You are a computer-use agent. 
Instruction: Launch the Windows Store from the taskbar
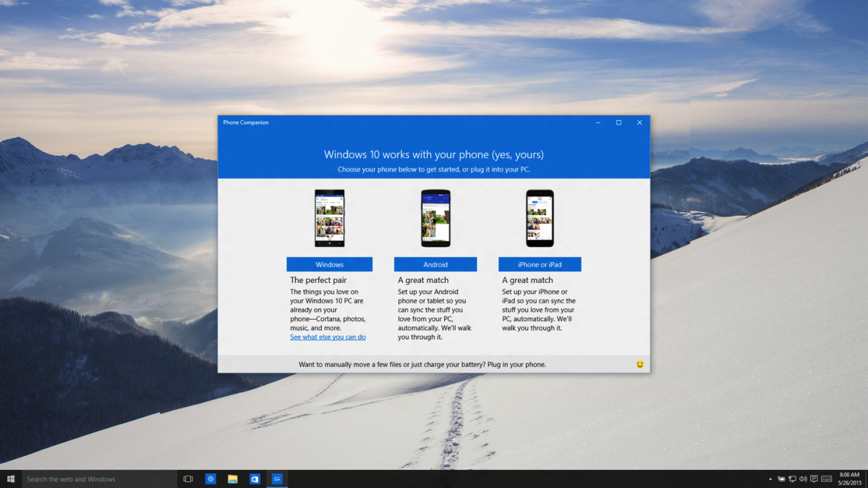click(x=255, y=479)
